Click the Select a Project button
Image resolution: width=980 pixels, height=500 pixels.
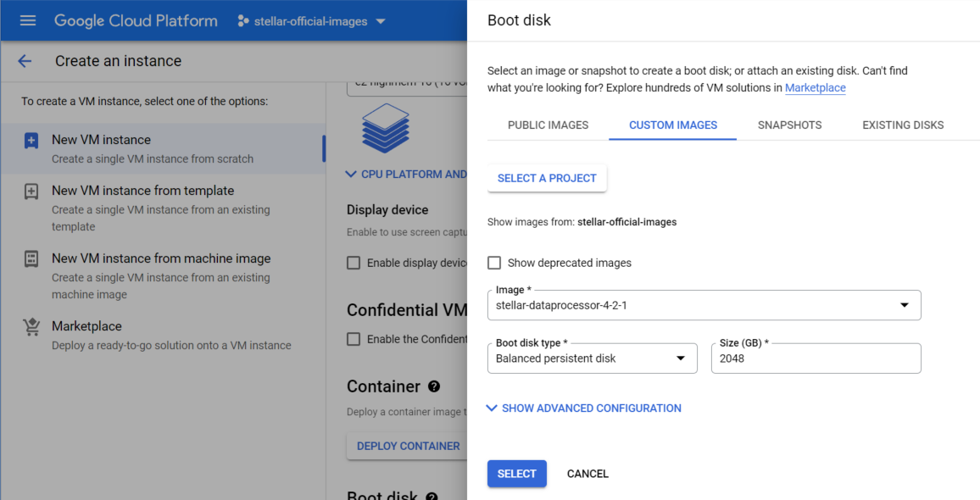tap(547, 178)
